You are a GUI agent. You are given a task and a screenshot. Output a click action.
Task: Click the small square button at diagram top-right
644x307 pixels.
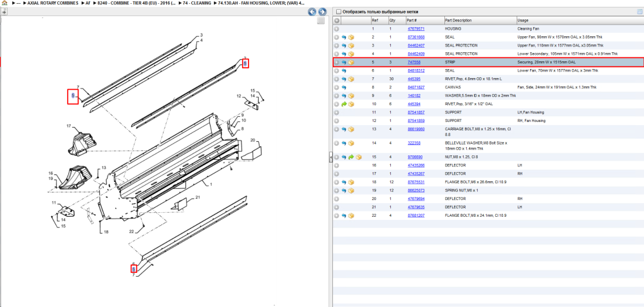tap(321, 21)
